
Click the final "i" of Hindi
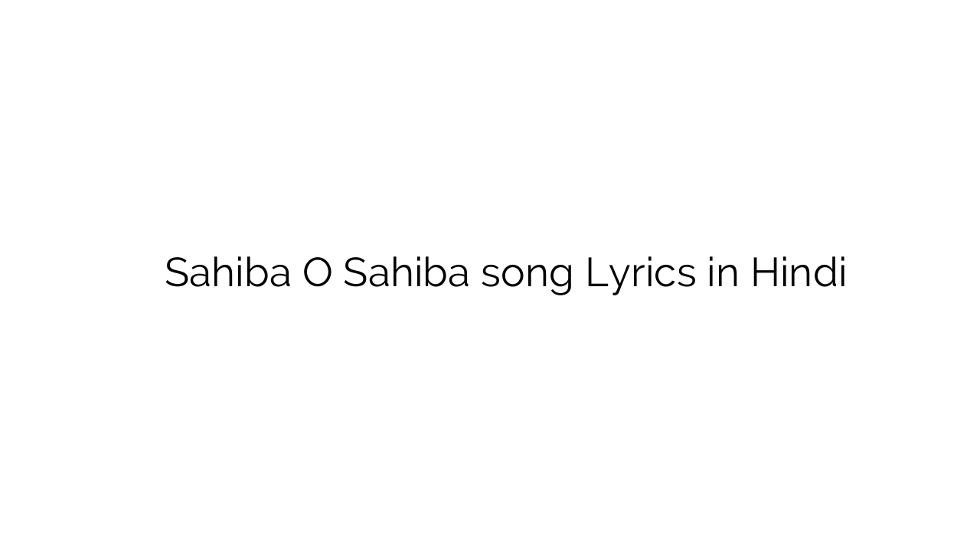842,273
